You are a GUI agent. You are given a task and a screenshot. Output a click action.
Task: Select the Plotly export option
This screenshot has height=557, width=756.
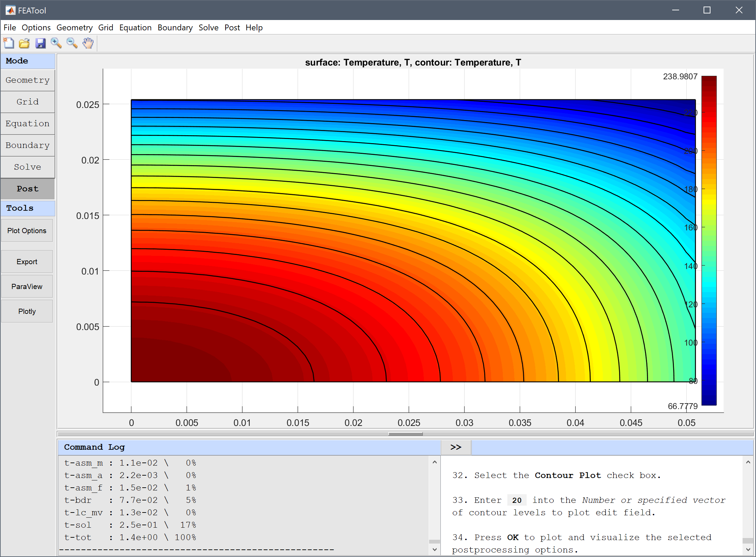28,311
